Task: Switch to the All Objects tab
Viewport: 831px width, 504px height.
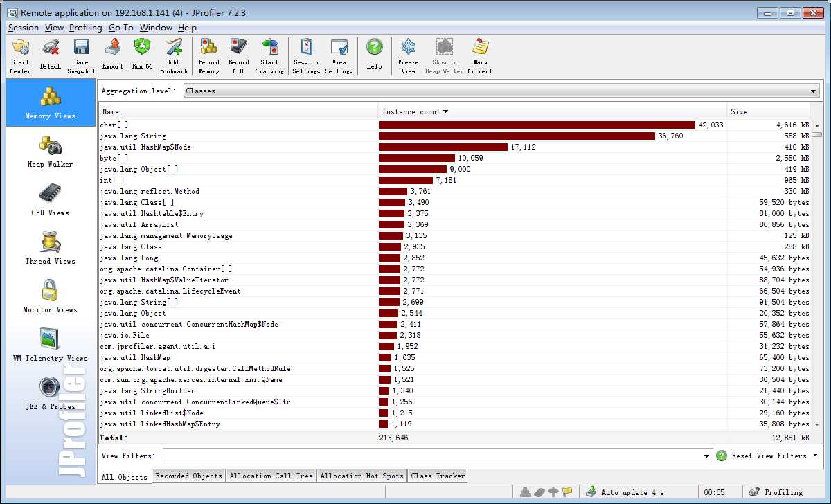Action: tap(125, 476)
